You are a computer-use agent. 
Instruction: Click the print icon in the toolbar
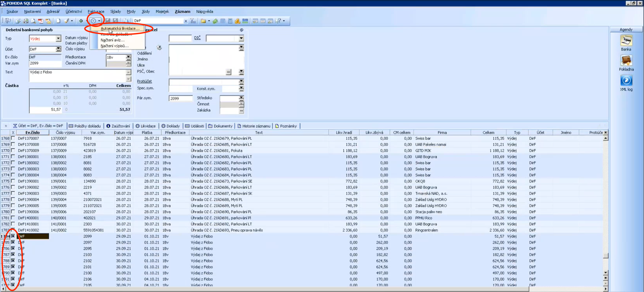[26, 21]
